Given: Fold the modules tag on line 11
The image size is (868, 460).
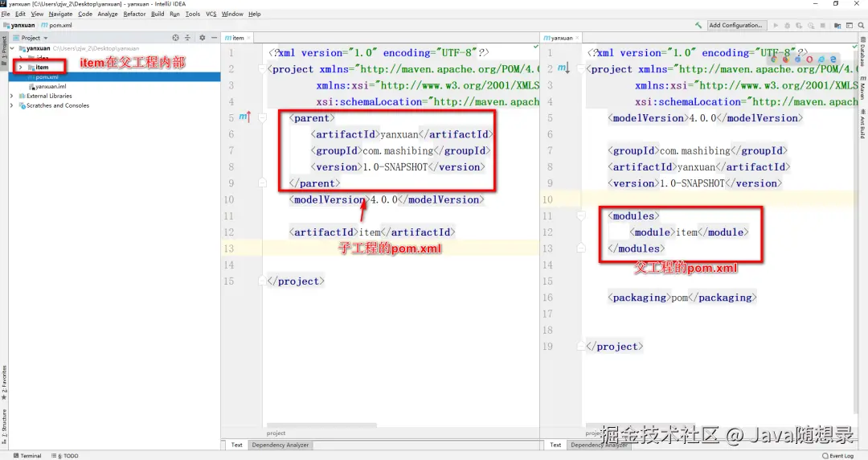Looking at the screenshot, I should pyautogui.click(x=581, y=216).
